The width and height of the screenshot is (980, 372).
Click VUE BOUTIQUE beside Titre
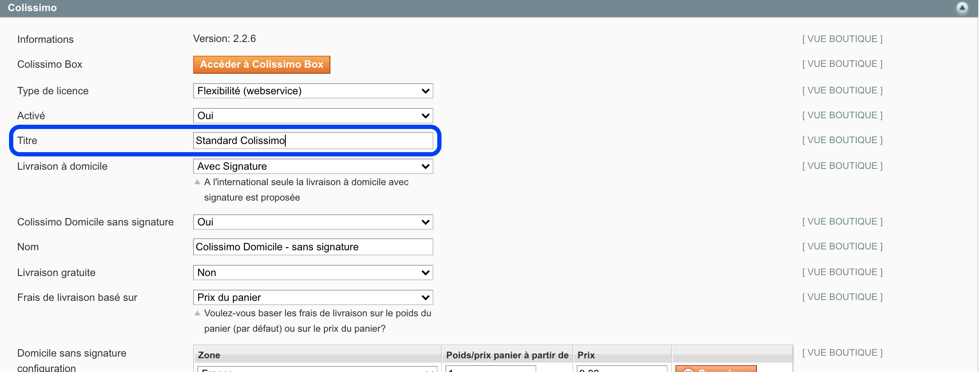pos(842,140)
